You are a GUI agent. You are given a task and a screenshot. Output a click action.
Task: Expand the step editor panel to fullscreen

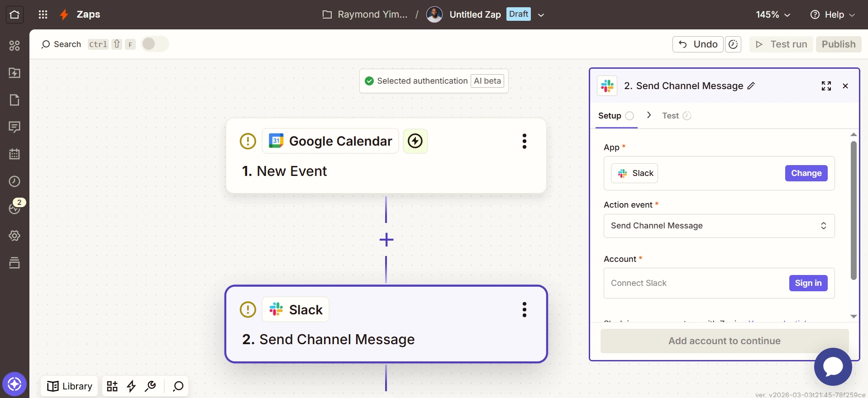(x=826, y=86)
